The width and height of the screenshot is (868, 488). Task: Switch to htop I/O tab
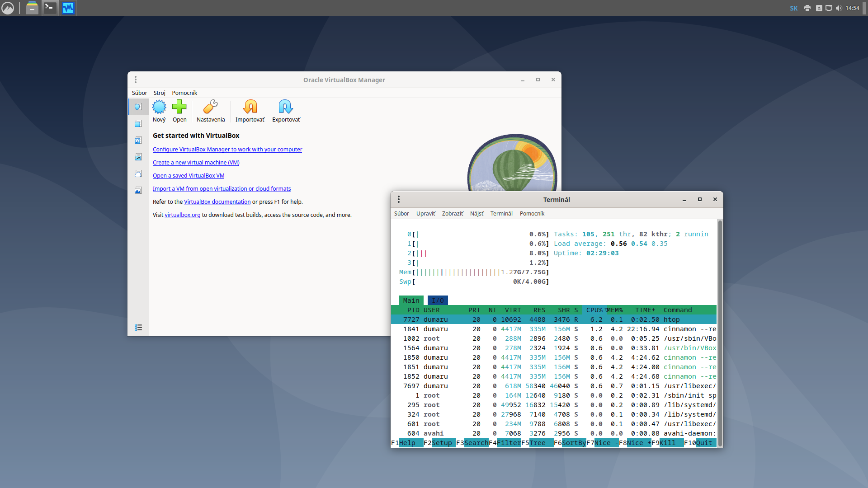(438, 300)
